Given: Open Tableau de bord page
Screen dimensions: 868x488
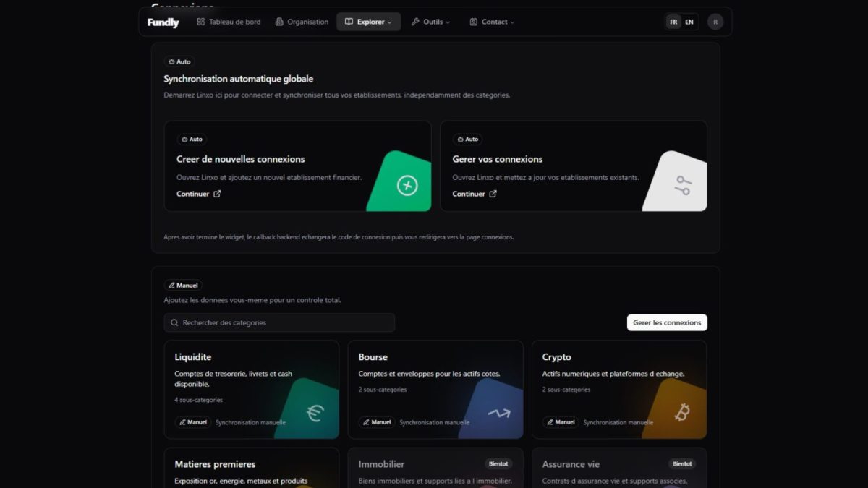Looking at the screenshot, I should (229, 22).
